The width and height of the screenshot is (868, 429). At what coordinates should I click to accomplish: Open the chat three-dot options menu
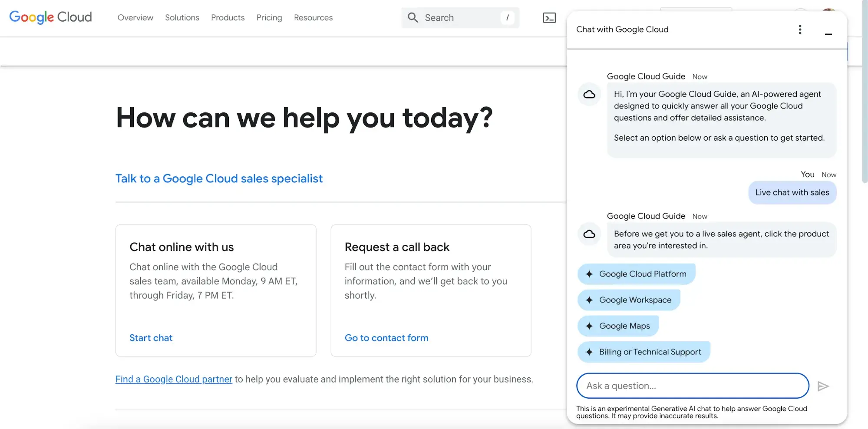800,30
